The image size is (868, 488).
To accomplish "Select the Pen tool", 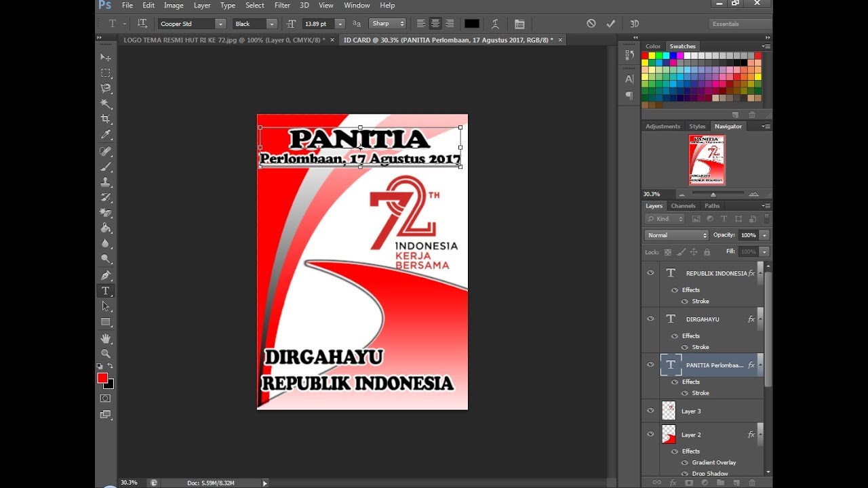I will (106, 275).
